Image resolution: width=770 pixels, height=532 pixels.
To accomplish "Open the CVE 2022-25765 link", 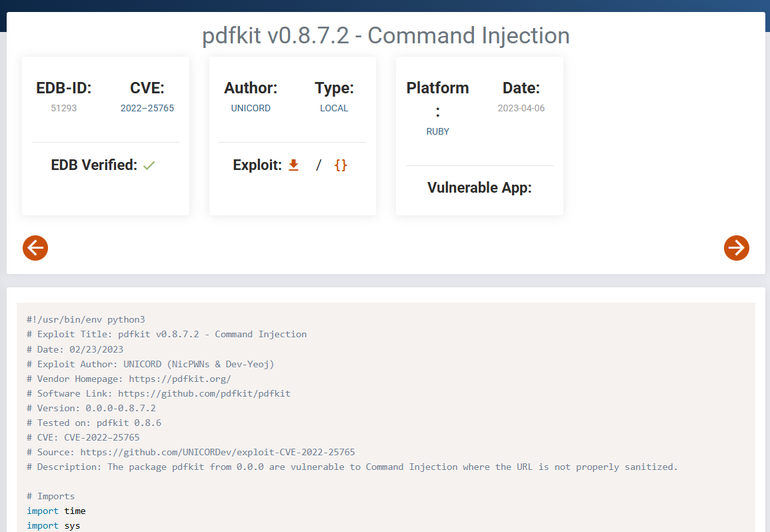I will click(x=147, y=108).
